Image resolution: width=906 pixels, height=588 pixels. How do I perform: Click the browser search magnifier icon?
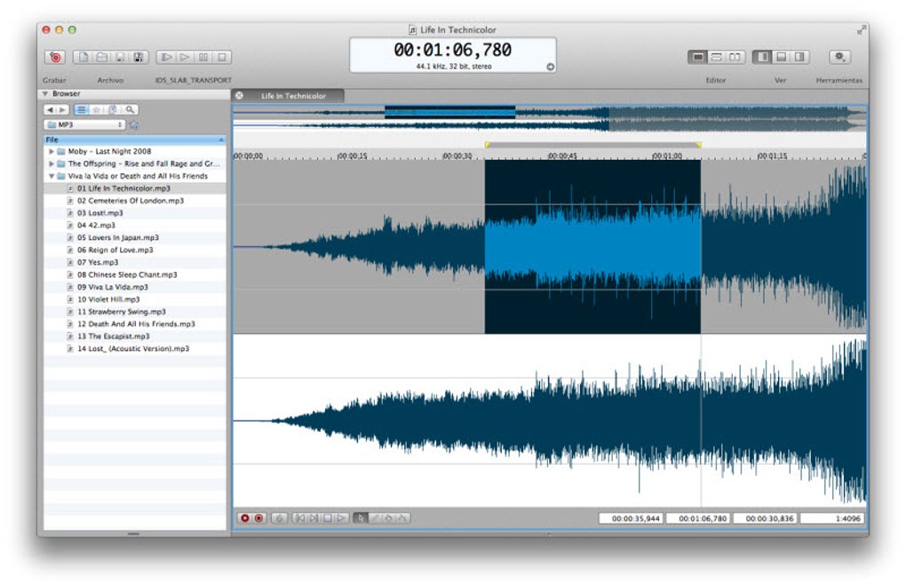click(x=131, y=109)
